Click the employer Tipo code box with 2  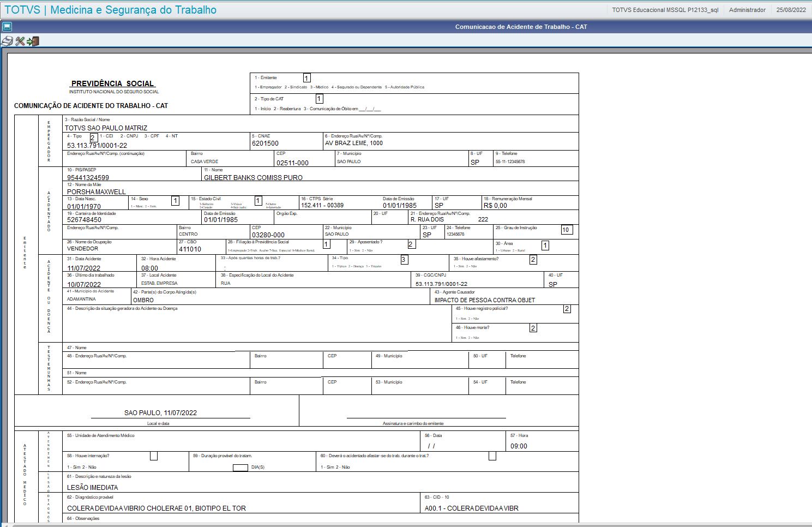94,137
